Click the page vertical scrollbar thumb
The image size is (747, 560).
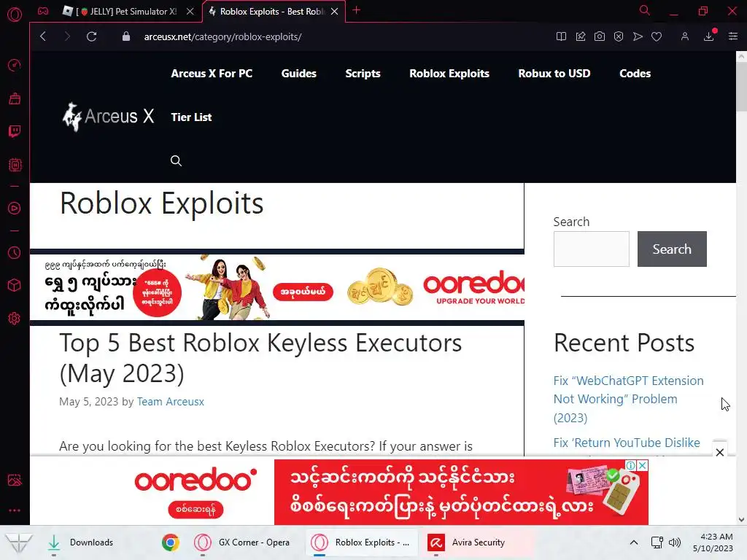pyautogui.click(x=741, y=87)
